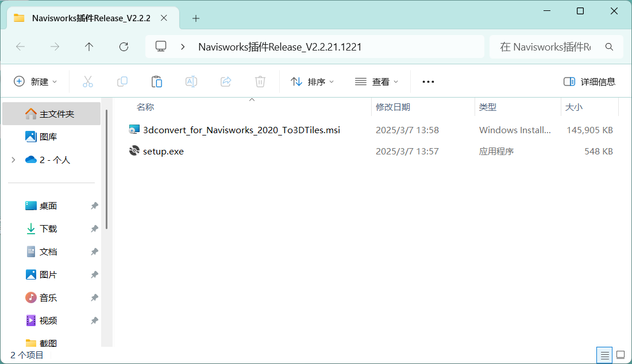Select the Navisworks插件Release tab
The height and width of the screenshot is (364, 632).
91,18
